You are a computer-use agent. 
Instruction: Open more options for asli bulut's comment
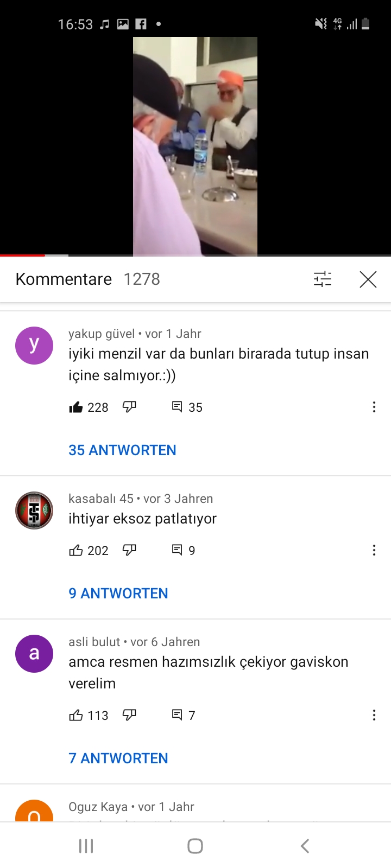click(374, 715)
